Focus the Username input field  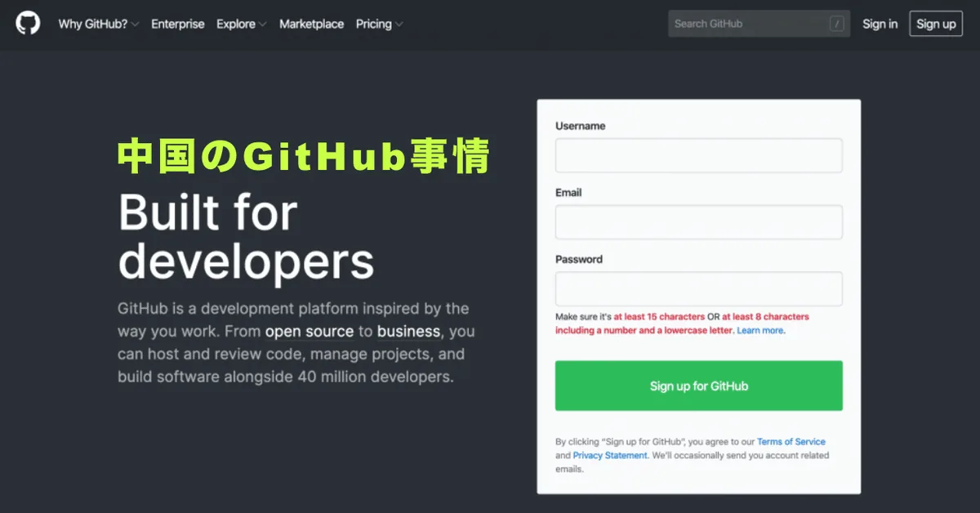698,155
